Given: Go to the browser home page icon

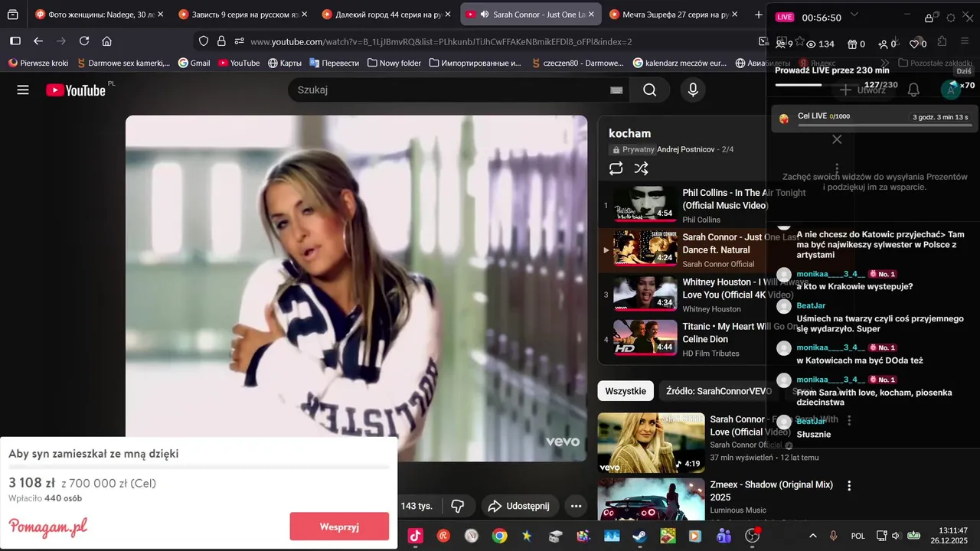Looking at the screenshot, I should point(107,41).
